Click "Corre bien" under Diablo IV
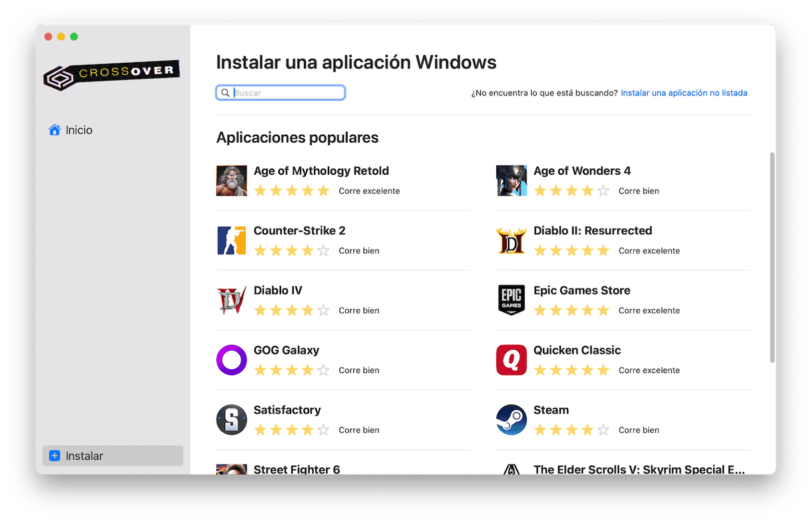This screenshot has height=522, width=812. tap(359, 310)
